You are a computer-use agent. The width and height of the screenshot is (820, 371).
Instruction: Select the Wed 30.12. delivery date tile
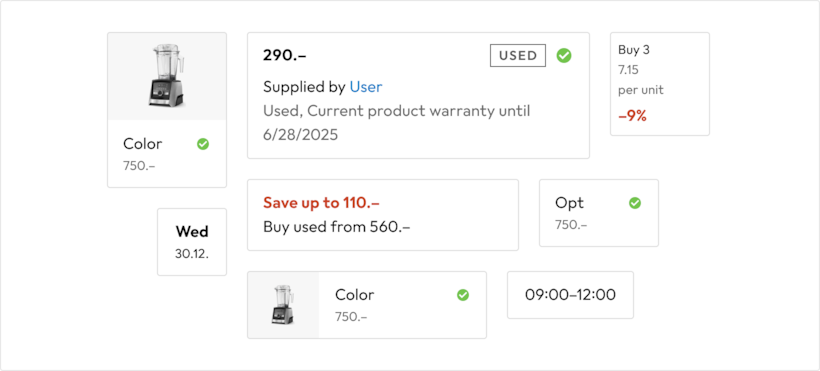point(192,242)
